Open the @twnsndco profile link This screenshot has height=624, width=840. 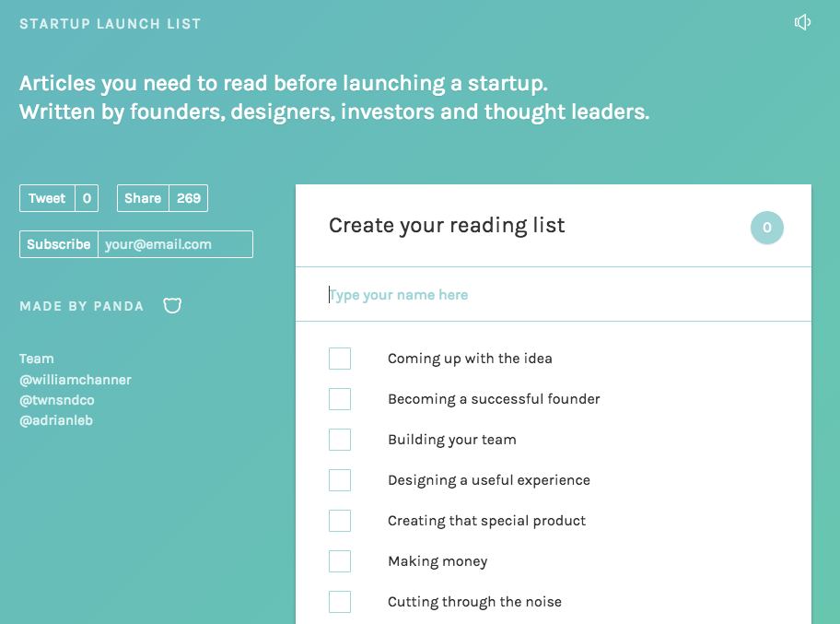[x=57, y=400]
